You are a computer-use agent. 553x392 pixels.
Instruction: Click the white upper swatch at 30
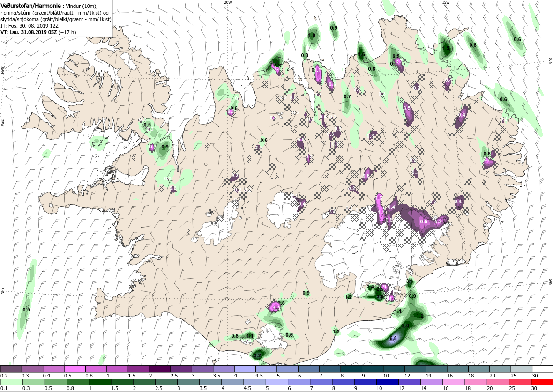pos(542,369)
